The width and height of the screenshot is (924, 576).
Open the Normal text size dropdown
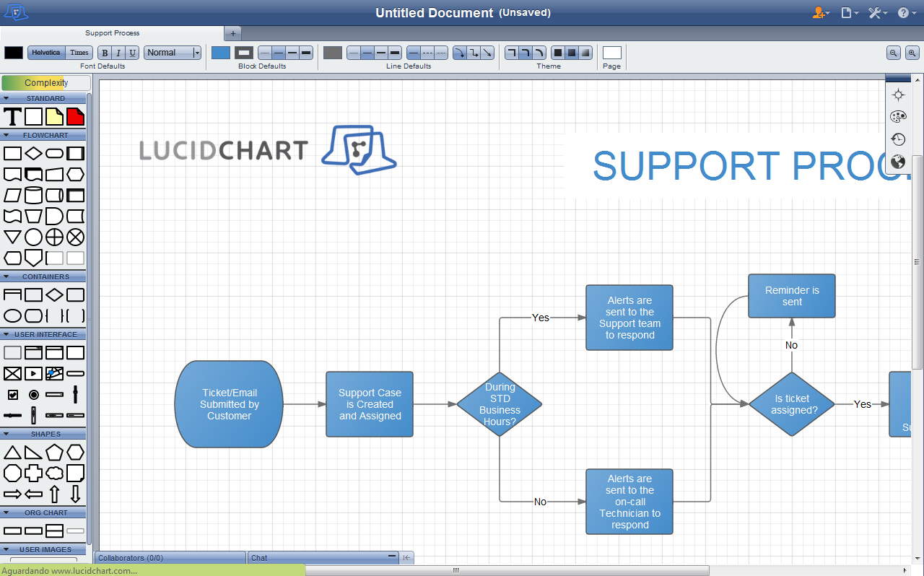(x=173, y=53)
